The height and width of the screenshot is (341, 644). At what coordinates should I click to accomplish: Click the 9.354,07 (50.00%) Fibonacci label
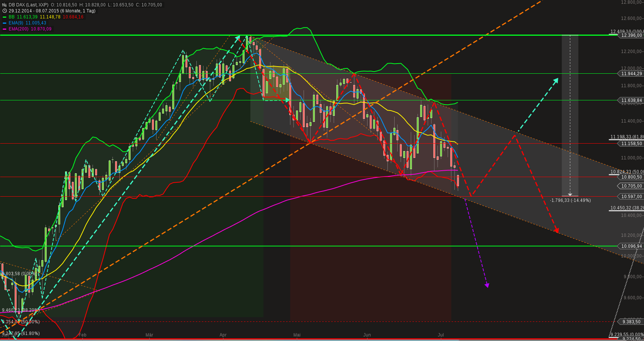[20, 322]
